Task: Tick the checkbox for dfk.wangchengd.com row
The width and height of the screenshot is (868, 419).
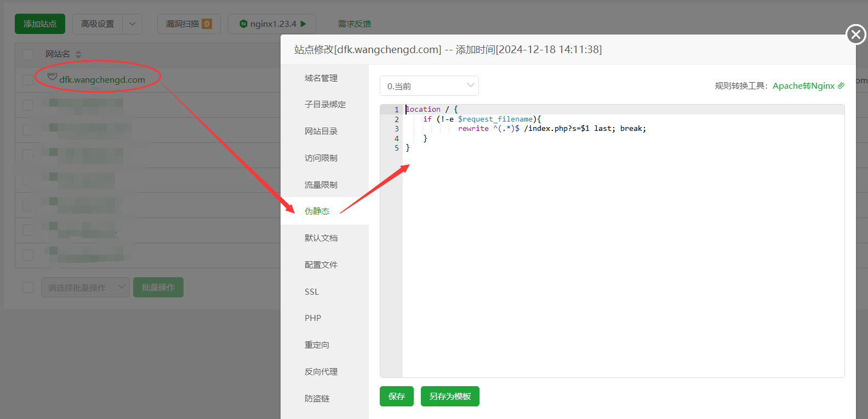Action: 28,79
